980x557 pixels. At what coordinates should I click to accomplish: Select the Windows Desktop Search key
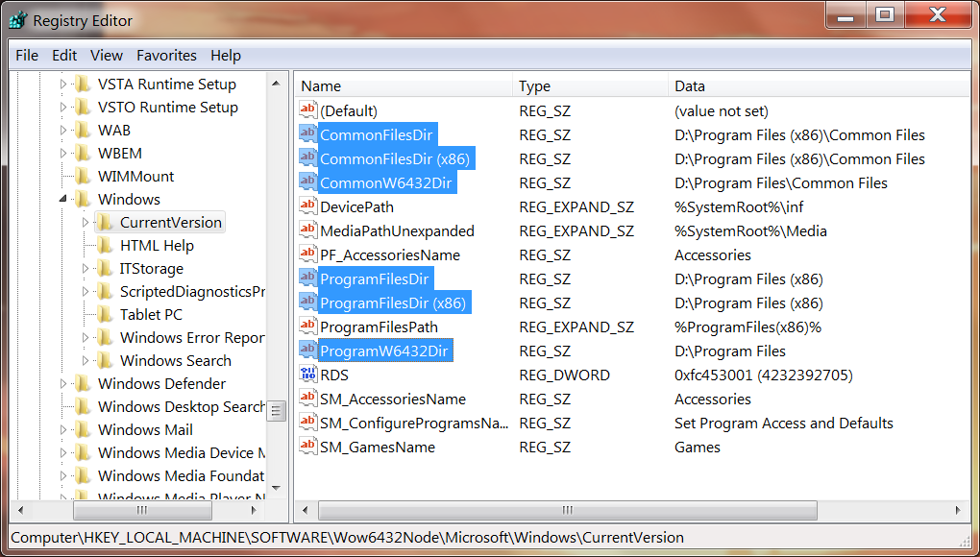pos(182,406)
